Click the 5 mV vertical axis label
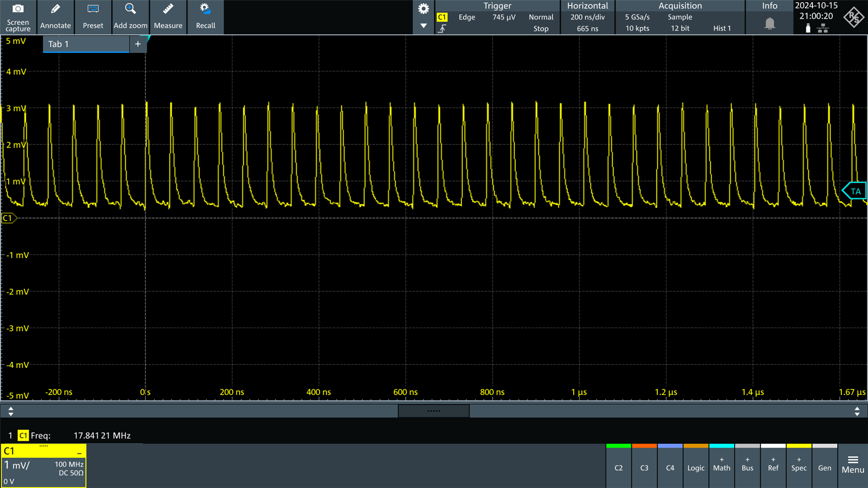 tap(16, 41)
